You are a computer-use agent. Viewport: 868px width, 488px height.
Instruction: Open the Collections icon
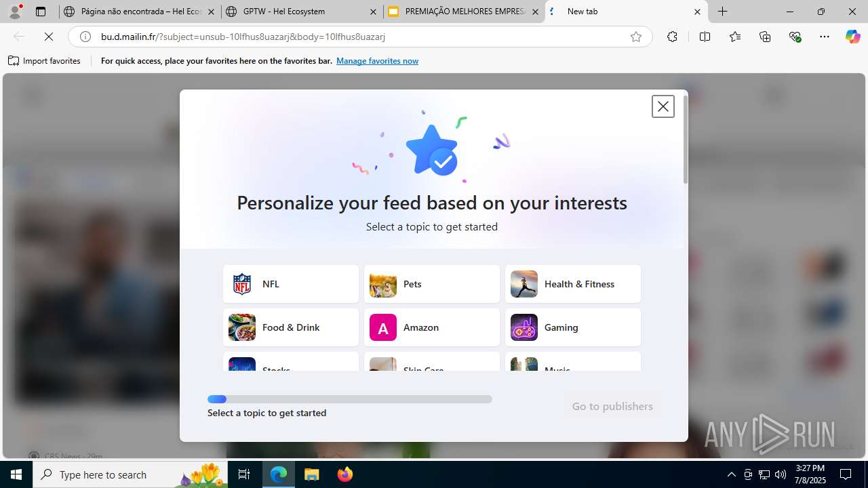765,37
